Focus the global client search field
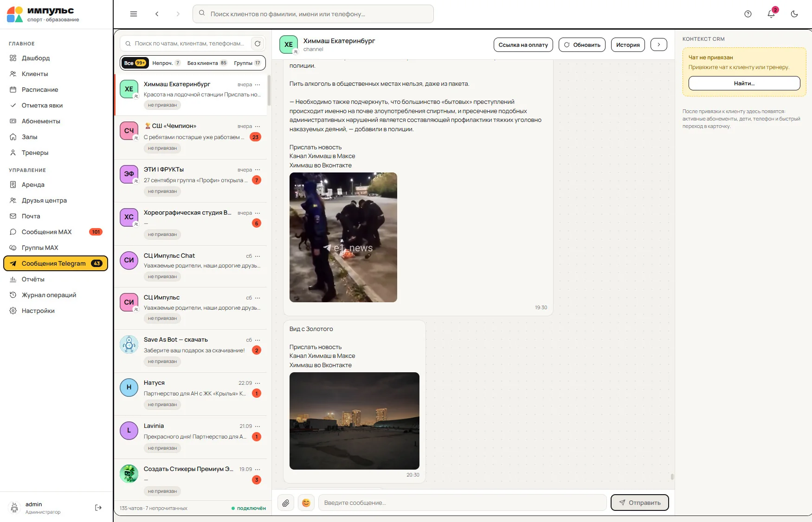The height and width of the screenshot is (522, 812). click(x=313, y=14)
